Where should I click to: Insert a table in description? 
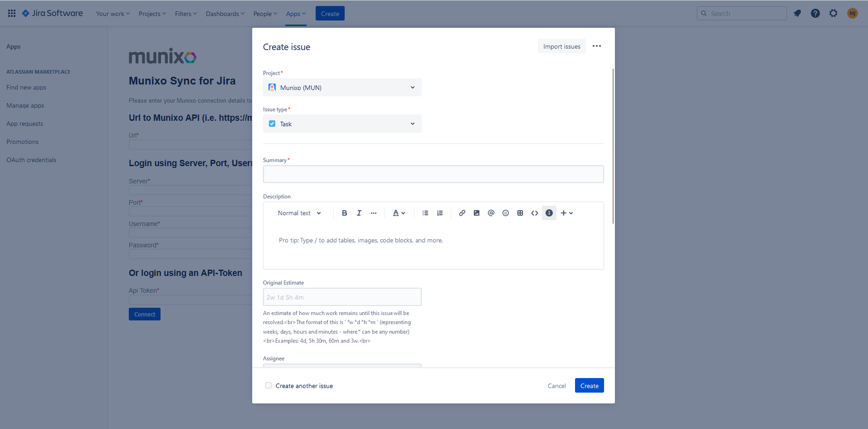pos(520,213)
